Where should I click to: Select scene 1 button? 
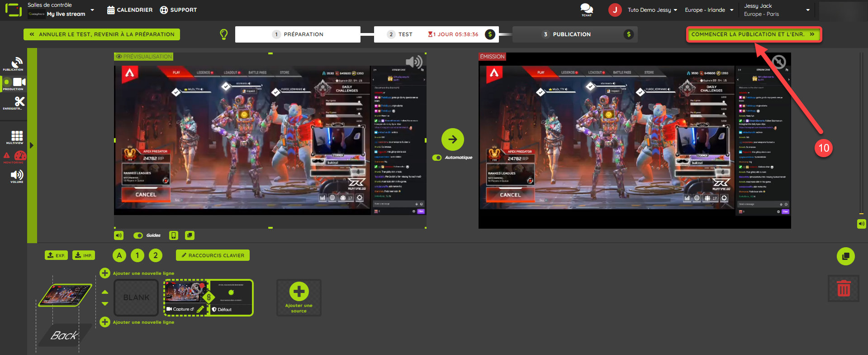click(x=138, y=255)
